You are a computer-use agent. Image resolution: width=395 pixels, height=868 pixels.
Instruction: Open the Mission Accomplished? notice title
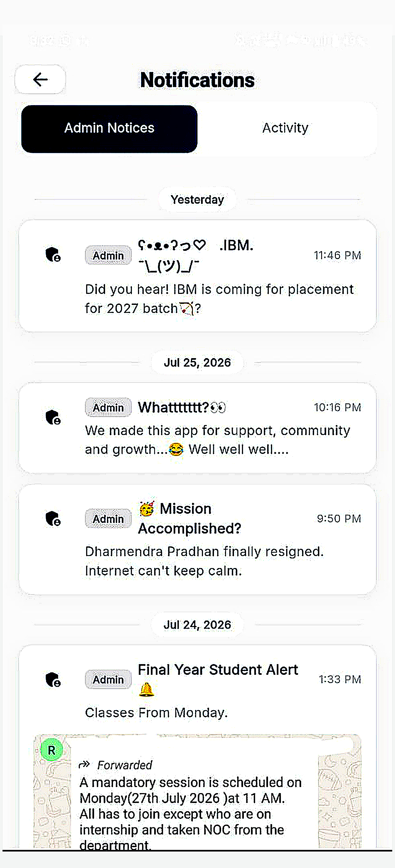[190, 518]
